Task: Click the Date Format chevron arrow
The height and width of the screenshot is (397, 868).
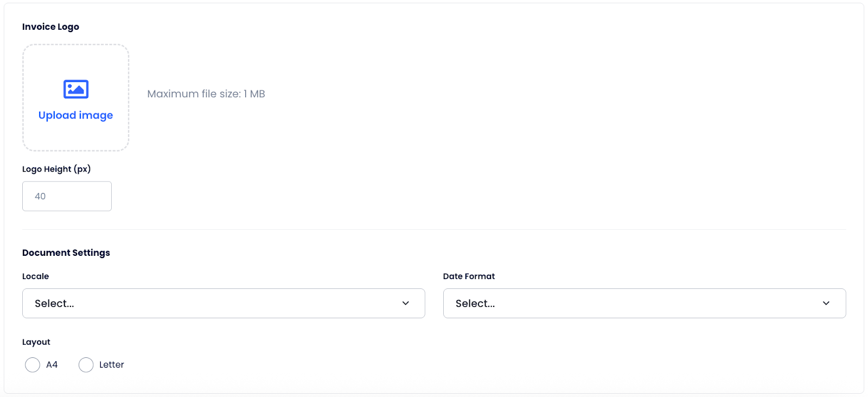Action: click(826, 303)
